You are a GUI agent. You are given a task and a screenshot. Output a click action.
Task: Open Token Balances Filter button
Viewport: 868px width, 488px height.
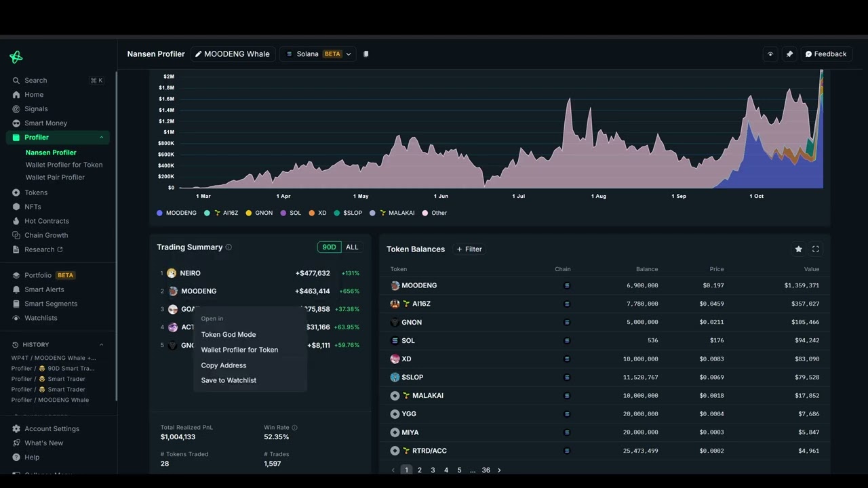click(469, 249)
